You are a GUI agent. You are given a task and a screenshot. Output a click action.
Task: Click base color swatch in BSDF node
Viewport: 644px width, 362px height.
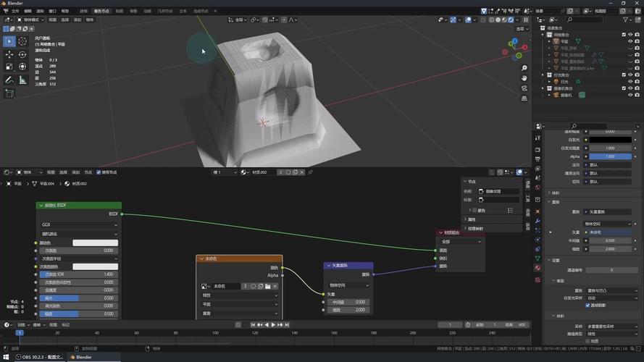[x=96, y=243]
